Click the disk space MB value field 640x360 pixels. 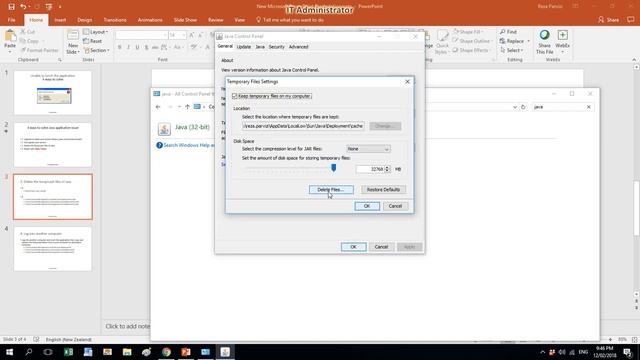(x=370, y=169)
